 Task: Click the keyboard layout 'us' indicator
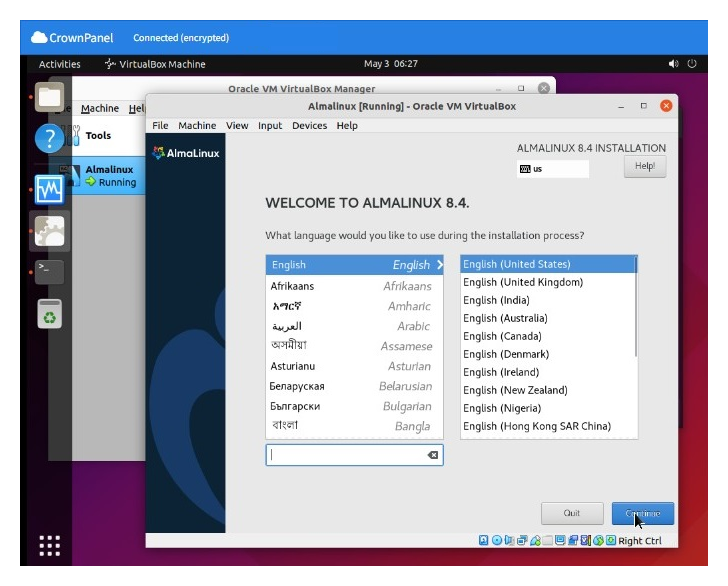pyautogui.click(x=552, y=169)
